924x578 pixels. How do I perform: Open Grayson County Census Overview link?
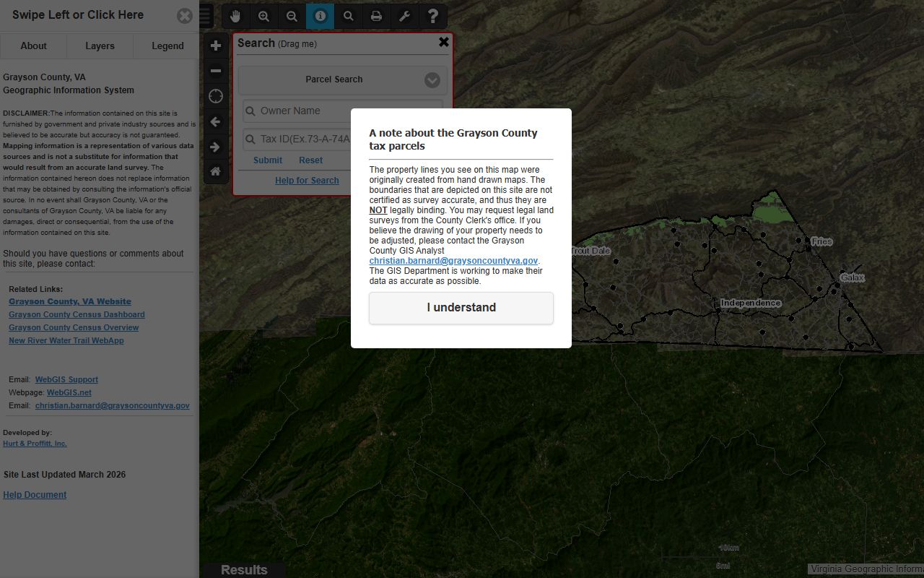coord(74,327)
